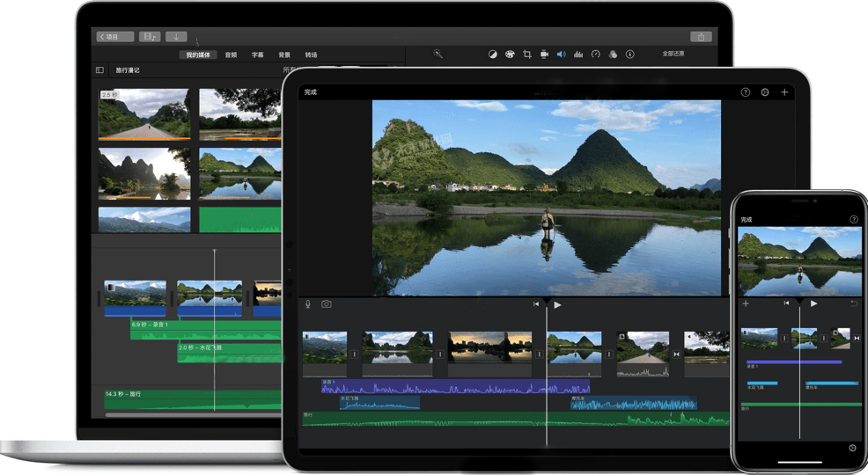Select the crop tool on MacBook
Screen dimensions: 868x475
(527, 55)
